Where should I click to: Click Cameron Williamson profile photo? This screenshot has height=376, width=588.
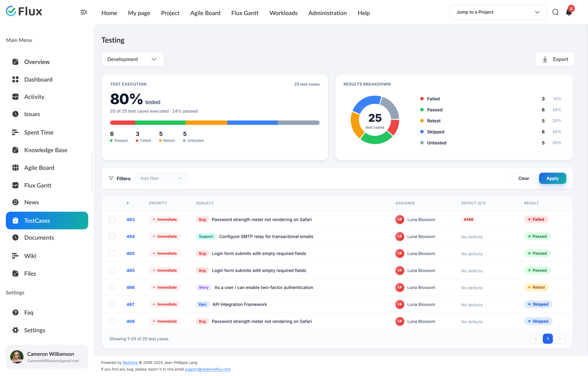tap(17, 357)
